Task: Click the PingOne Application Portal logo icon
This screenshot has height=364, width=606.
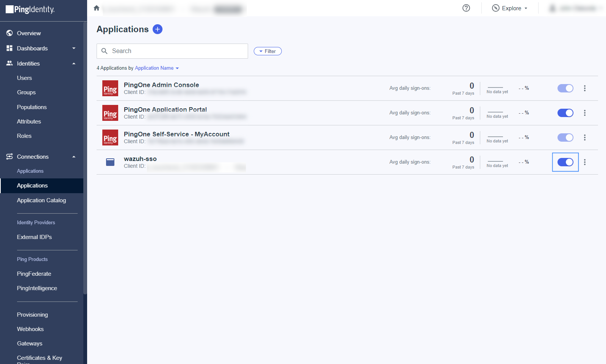Action: pos(110,113)
